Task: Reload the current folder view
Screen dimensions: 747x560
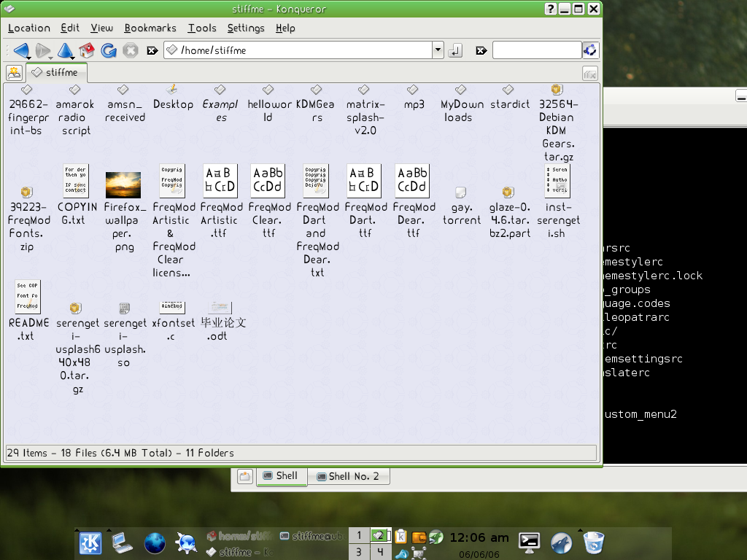Action: (x=109, y=50)
